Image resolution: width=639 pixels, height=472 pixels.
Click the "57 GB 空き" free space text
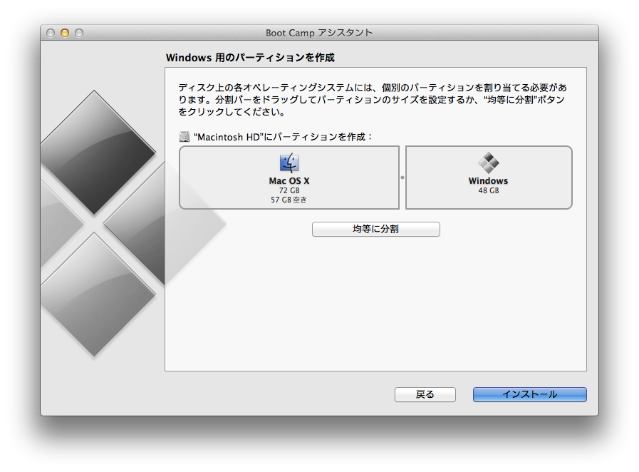tap(289, 200)
